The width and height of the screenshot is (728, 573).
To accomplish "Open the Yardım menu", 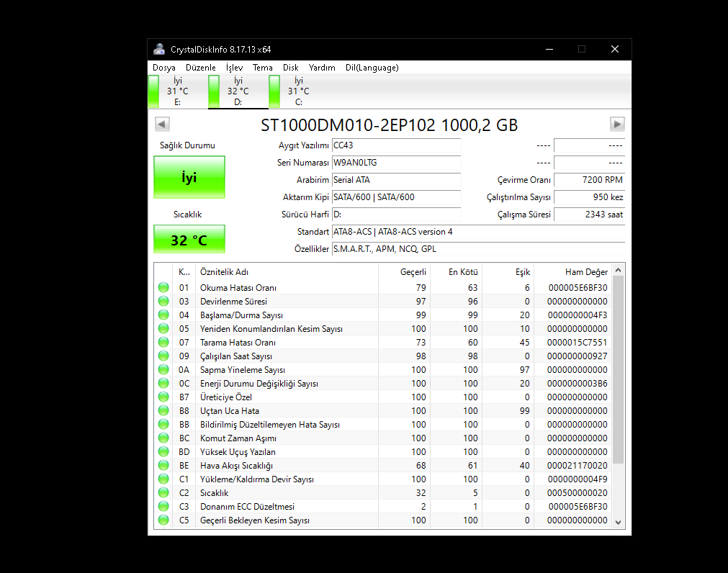I will point(322,68).
